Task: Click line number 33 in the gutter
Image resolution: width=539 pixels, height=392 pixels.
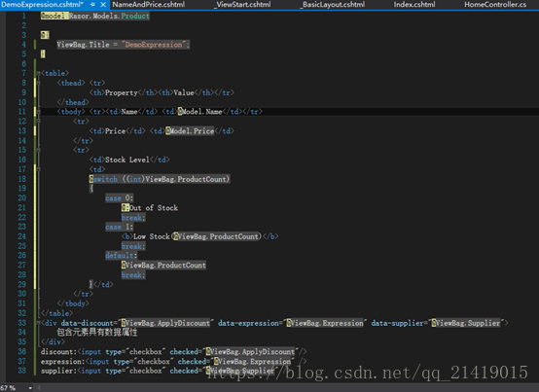Action: pos(21,323)
